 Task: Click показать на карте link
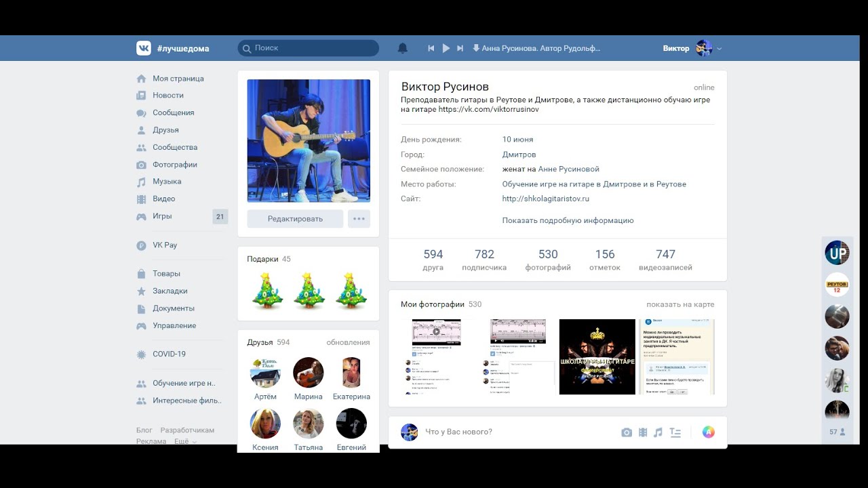click(x=680, y=304)
